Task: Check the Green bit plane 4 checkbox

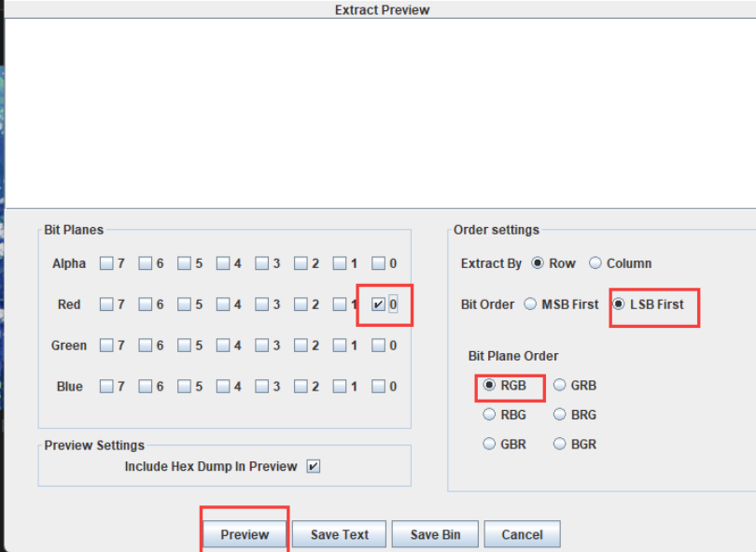Action: click(x=223, y=346)
